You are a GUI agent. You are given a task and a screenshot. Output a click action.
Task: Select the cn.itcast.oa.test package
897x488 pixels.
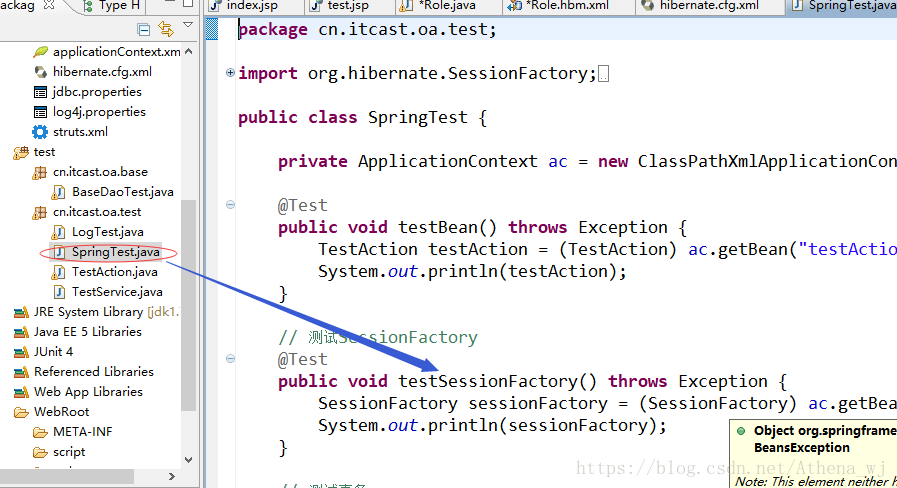coord(87,212)
